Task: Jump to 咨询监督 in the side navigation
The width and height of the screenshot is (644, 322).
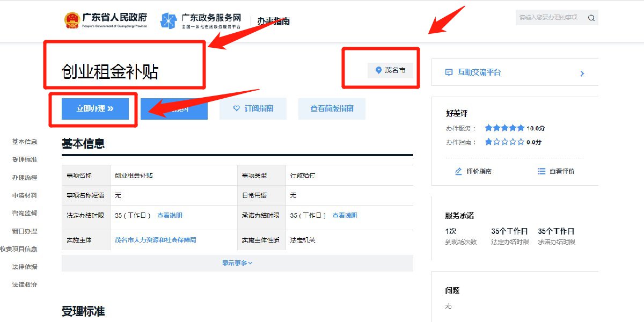Action: (25, 213)
